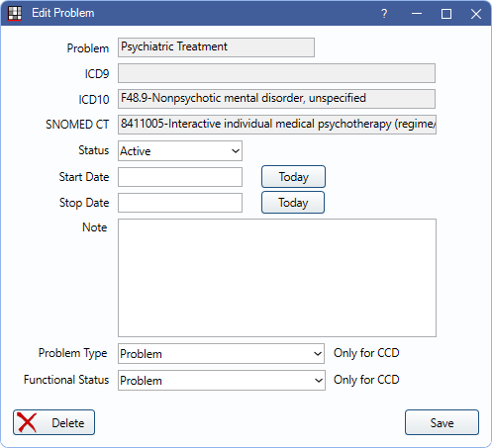Viewport: 492px width, 448px height.
Task: Click the empty ICD9 field
Action: 276,73
